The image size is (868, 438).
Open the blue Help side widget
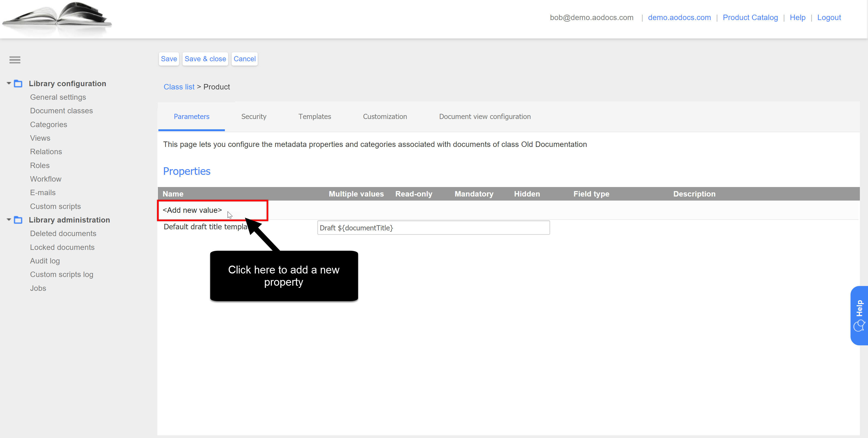pos(859,315)
